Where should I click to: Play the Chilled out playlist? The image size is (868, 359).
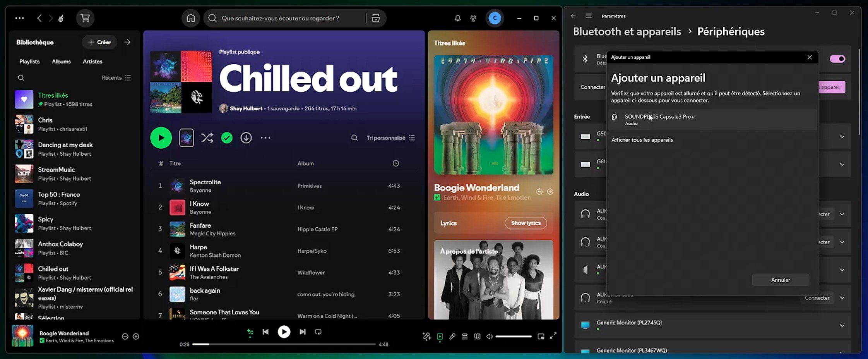click(x=161, y=137)
